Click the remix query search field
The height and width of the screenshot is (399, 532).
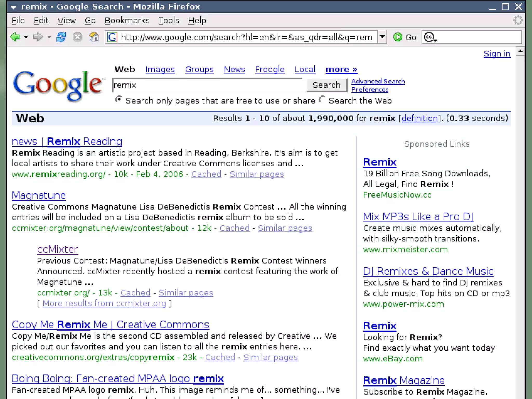(x=208, y=85)
